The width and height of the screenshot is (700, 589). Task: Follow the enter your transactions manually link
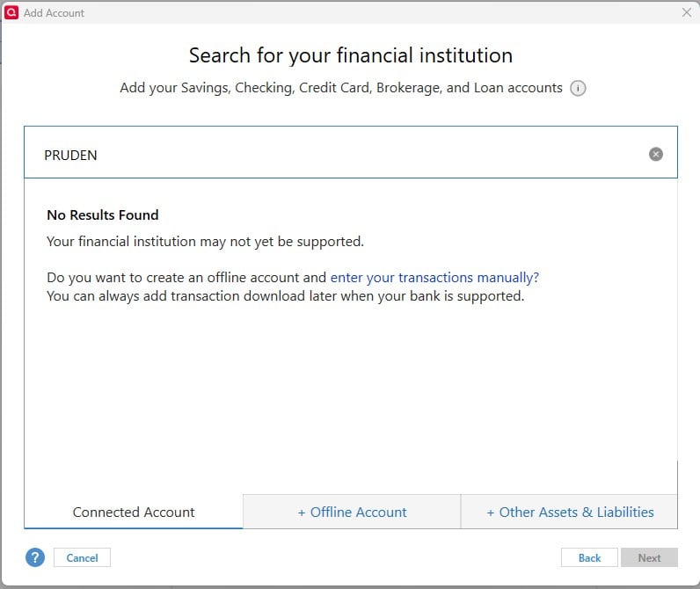pos(434,278)
